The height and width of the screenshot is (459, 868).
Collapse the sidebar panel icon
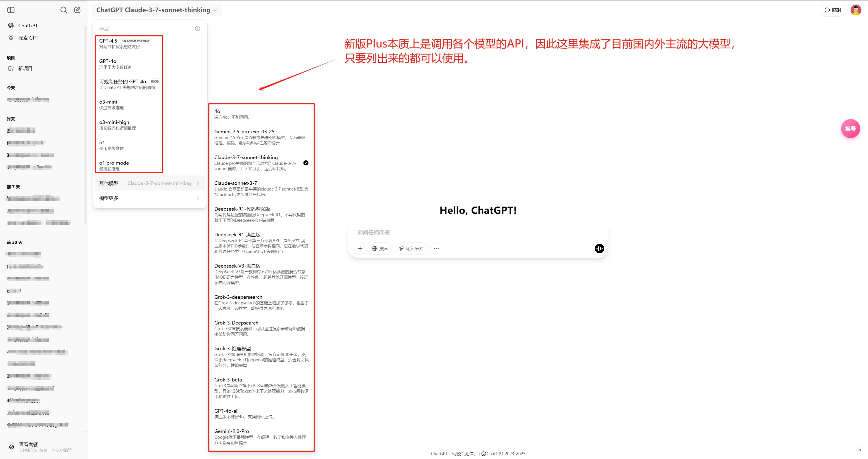11,10
